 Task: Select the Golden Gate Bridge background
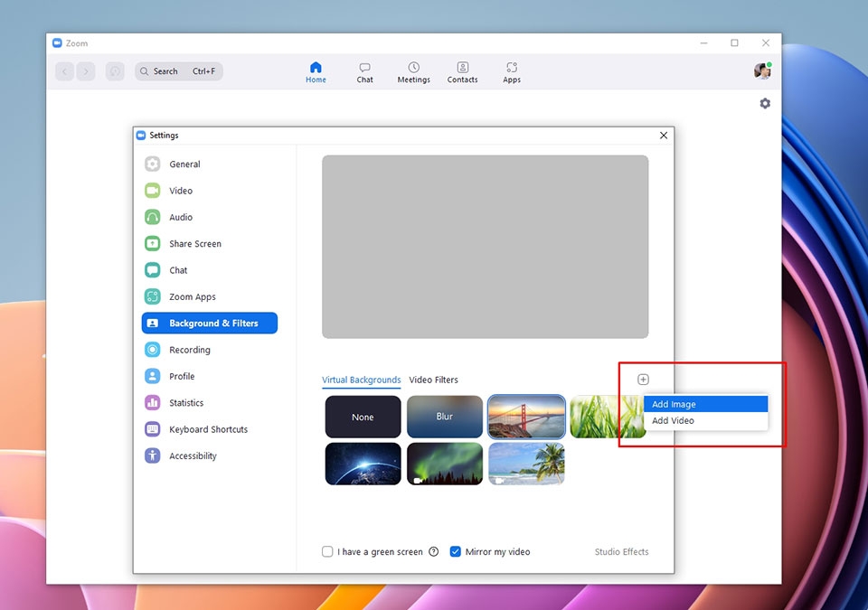(526, 417)
